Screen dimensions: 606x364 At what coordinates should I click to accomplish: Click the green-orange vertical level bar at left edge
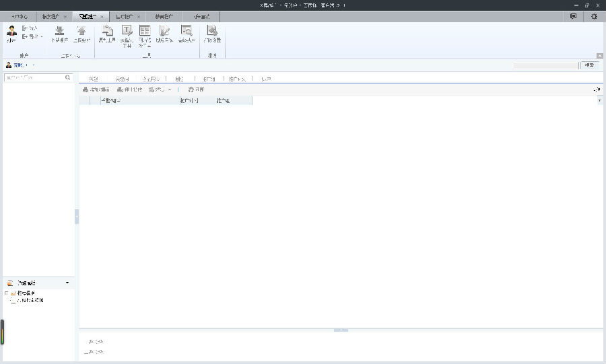2,332
